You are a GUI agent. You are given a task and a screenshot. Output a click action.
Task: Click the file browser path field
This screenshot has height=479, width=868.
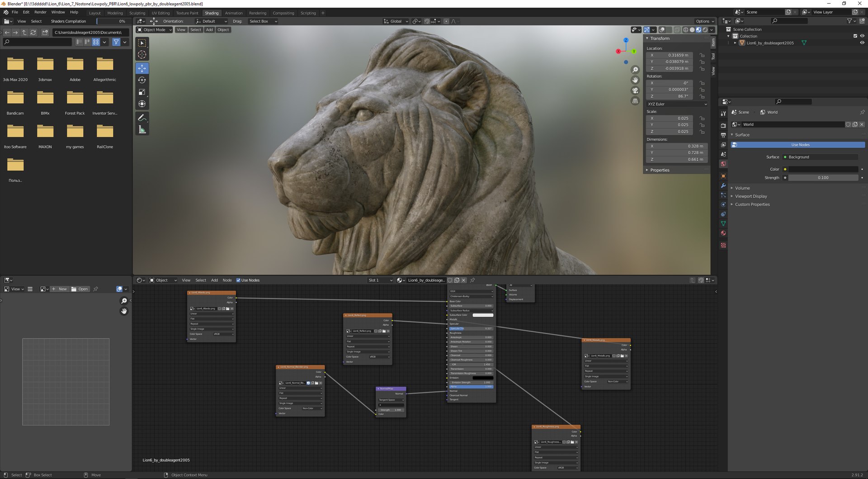tap(90, 33)
